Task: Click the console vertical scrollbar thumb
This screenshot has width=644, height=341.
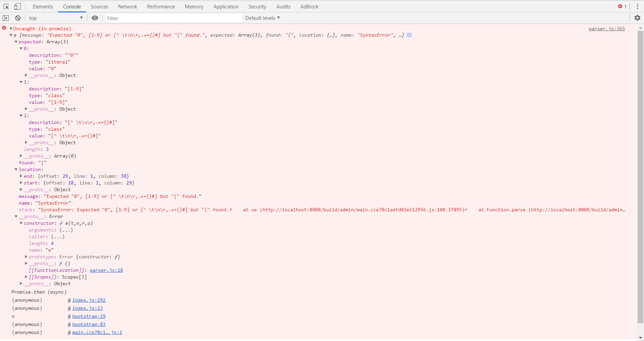Action: point(640,176)
